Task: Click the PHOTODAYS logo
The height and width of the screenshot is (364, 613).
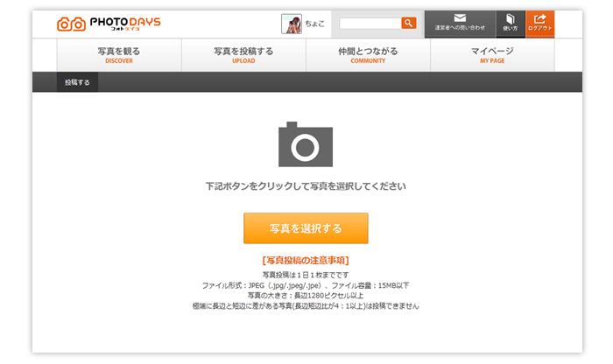Action: (109, 24)
